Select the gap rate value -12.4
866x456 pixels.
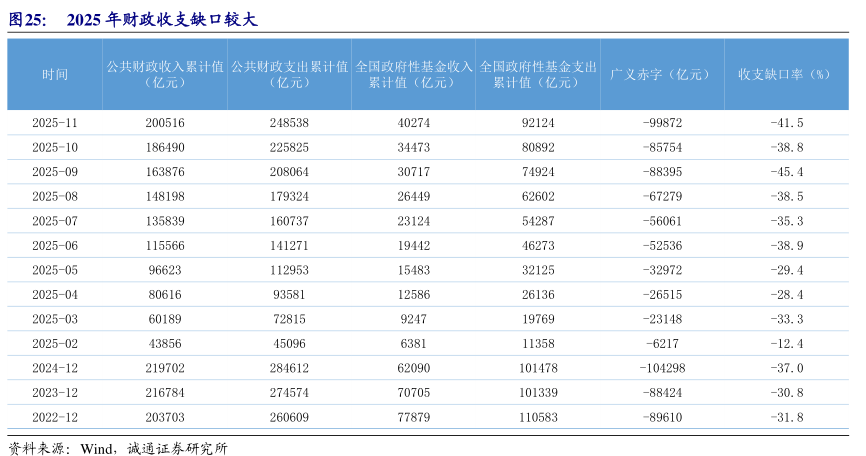[x=786, y=343]
